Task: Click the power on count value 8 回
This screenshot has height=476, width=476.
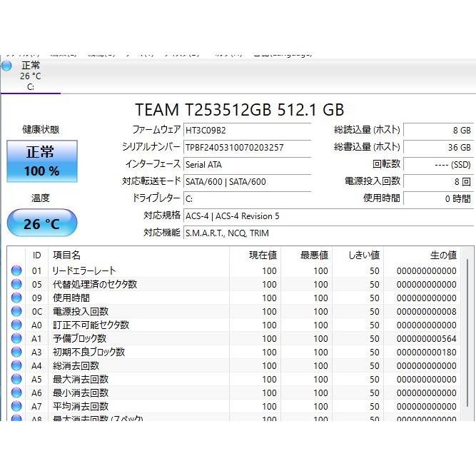Action: [x=438, y=181]
